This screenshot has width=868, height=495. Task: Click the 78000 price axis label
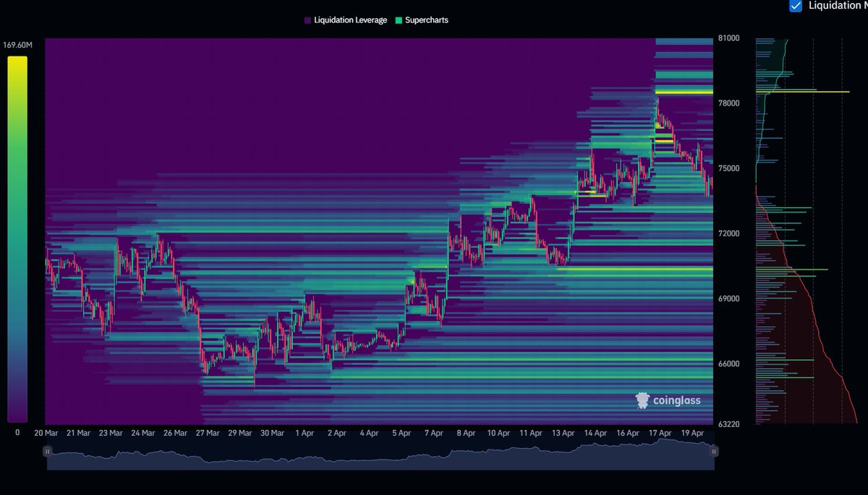point(729,103)
